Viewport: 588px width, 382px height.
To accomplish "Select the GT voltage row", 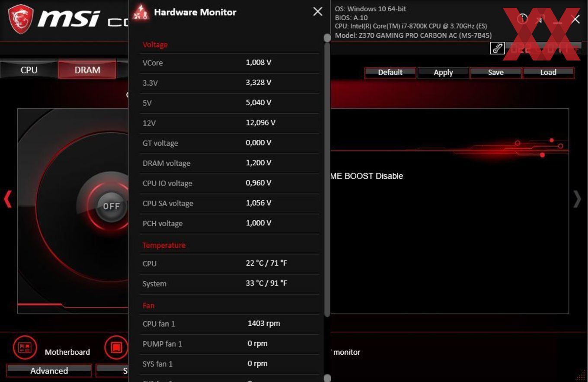I will [230, 143].
